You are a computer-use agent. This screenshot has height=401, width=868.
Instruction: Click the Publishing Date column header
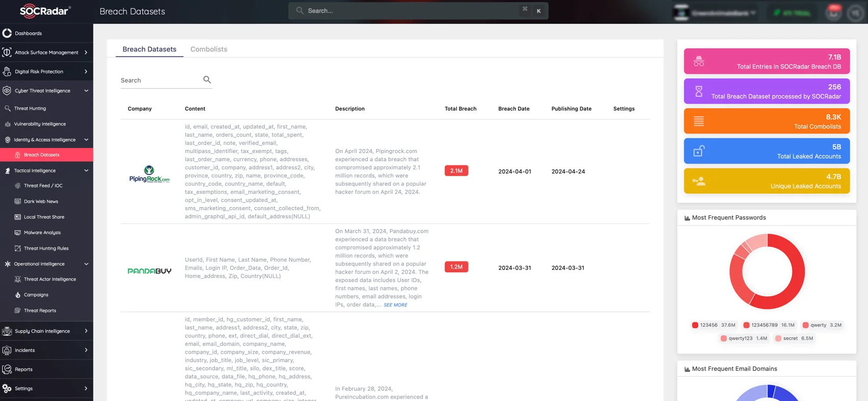pyautogui.click(x=572, y=109)
